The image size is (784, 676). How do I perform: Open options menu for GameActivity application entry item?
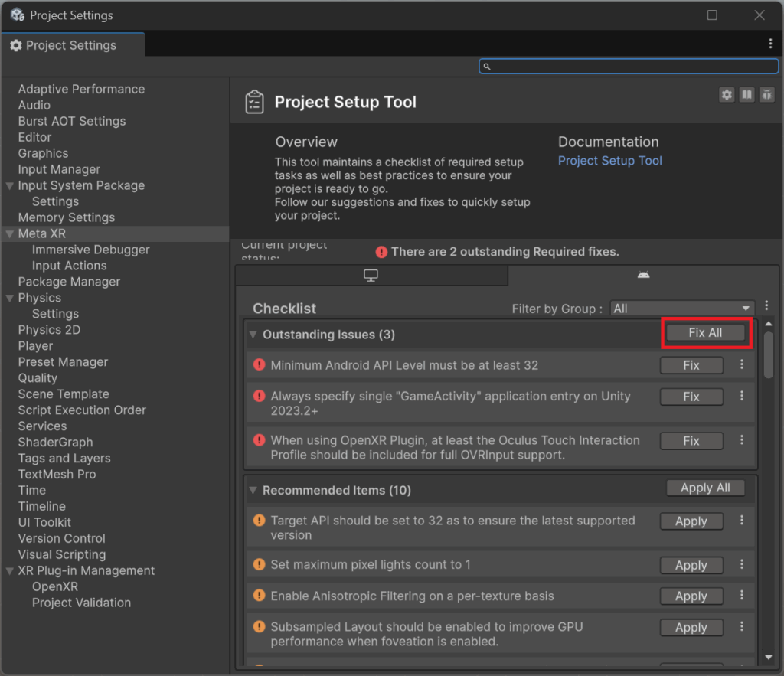click(741, 396)
